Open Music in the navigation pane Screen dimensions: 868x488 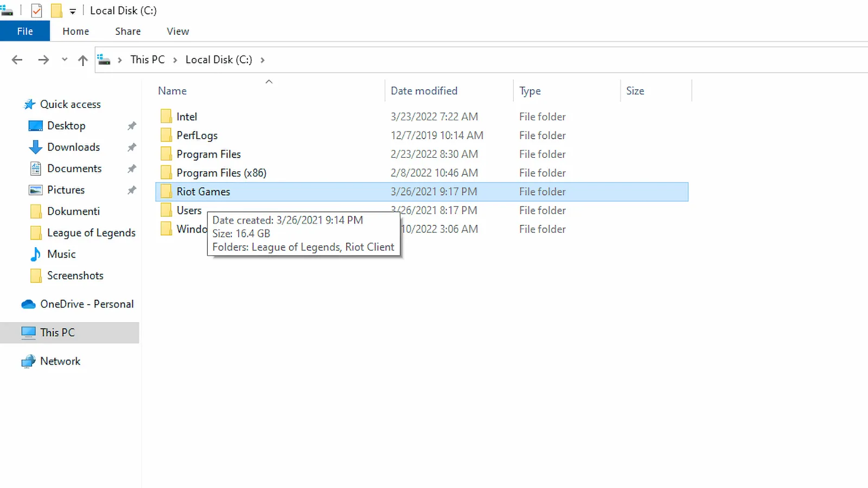click(x=61, y=254)
